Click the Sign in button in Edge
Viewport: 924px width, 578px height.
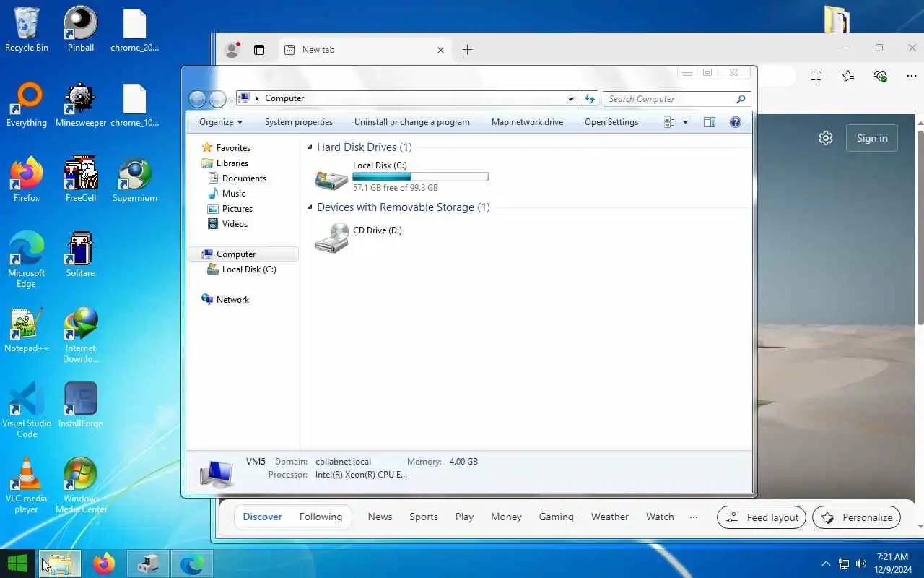(x=872, y=138)
